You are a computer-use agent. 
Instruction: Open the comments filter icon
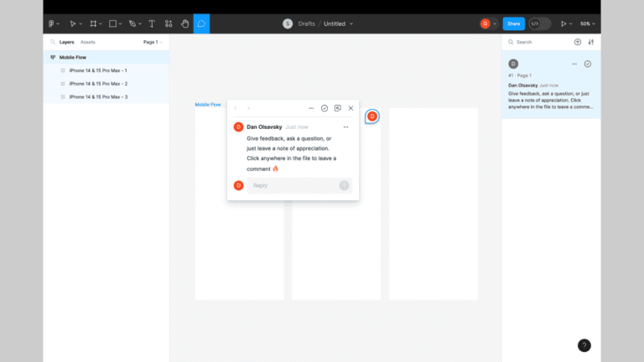click(x=578, y=42)
